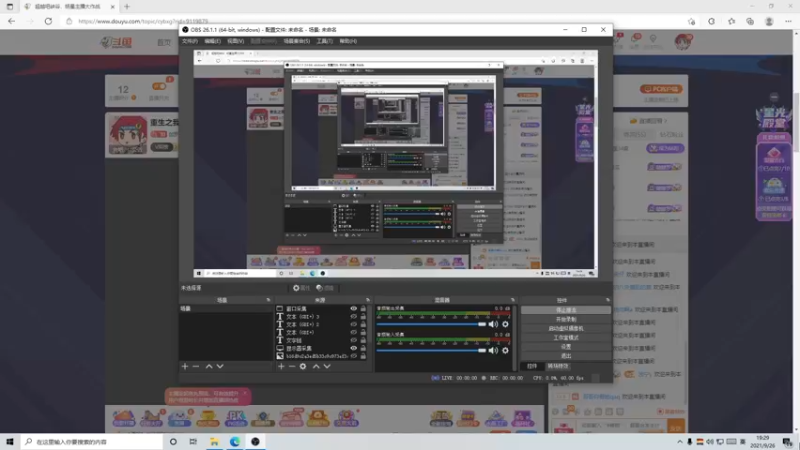
Task: Remove selected source with minus icon
Action: click(x=292, y=366)
